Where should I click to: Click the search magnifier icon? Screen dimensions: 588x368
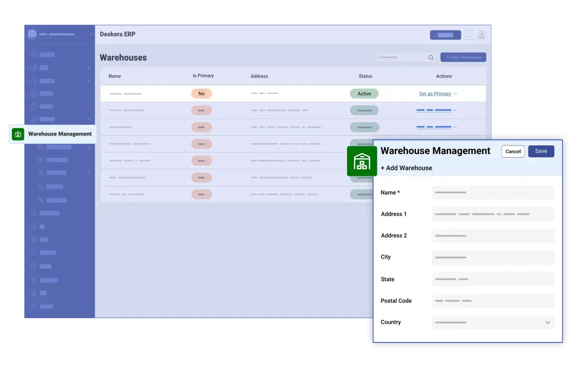[431, 58]
